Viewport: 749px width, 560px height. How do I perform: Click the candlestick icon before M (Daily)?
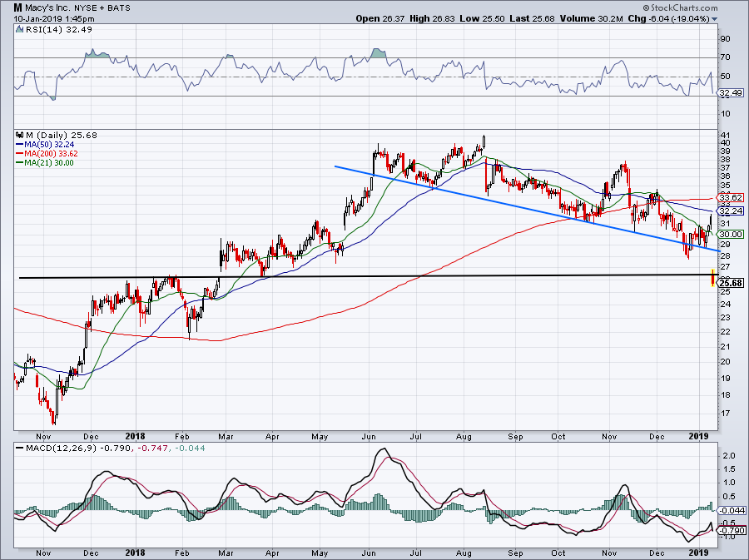point(20,135)
